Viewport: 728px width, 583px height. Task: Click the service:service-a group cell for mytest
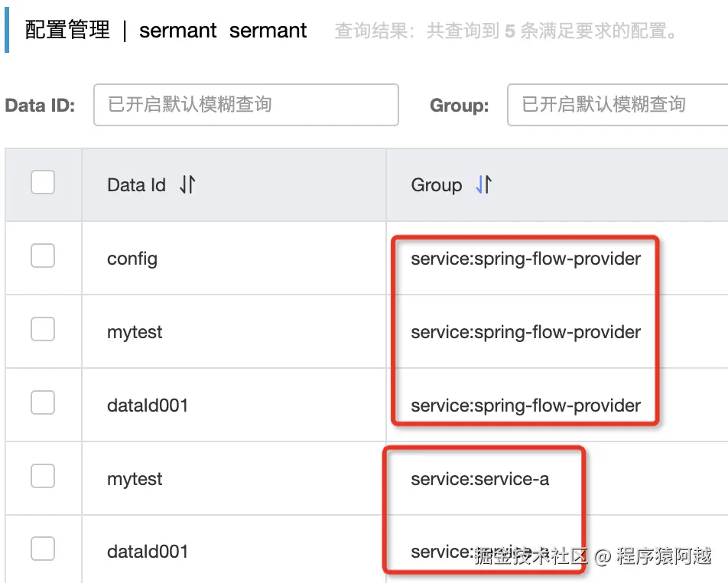click(x=480, y=479)
